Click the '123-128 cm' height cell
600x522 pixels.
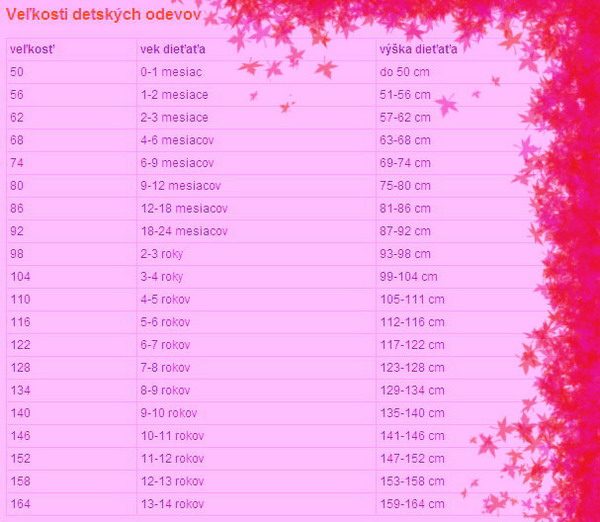tap(409, 367)
